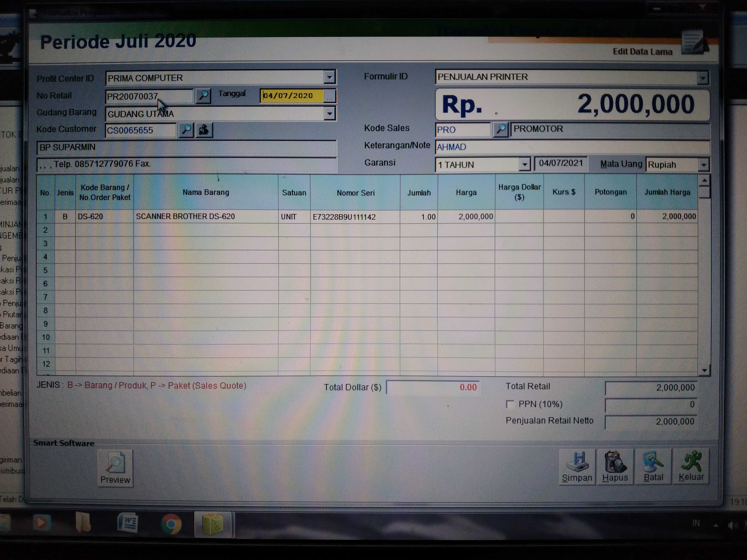Click the Tanggal date picker ellipsis button
This screenshot has width=747, height=560.
click(x=329, y=96)
